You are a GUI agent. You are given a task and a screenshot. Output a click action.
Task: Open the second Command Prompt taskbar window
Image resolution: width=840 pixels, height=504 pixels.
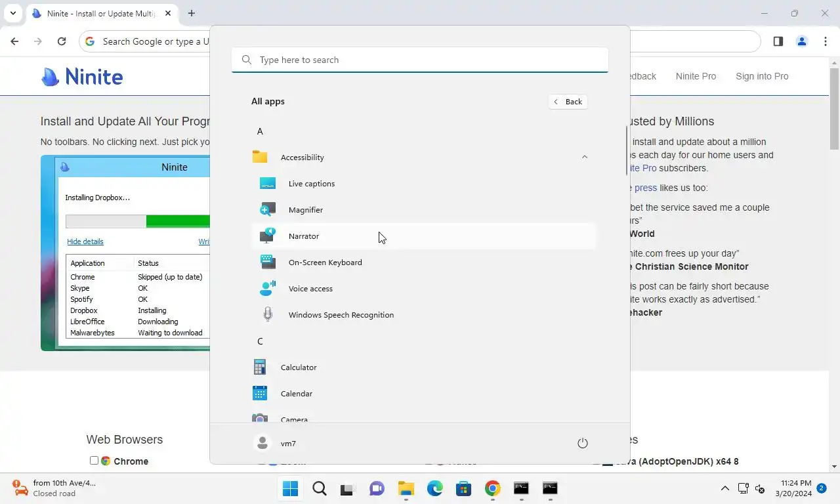pyautogui.click(x=550, y=488)
